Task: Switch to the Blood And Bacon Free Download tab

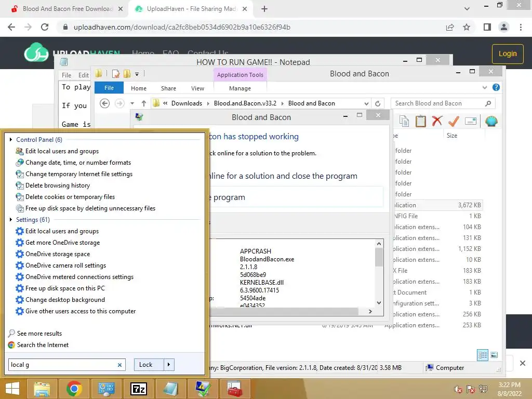Action: (x=67, y=9)
